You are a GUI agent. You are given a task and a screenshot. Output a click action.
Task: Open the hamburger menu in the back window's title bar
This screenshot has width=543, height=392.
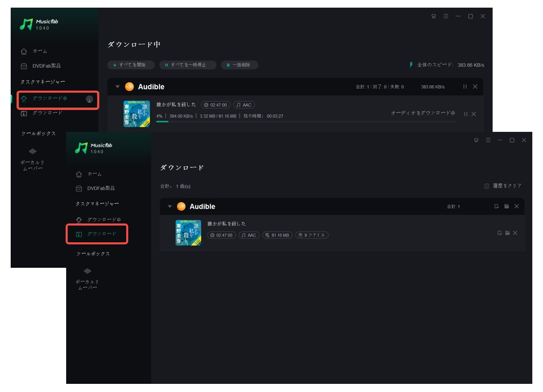[446, 16]
